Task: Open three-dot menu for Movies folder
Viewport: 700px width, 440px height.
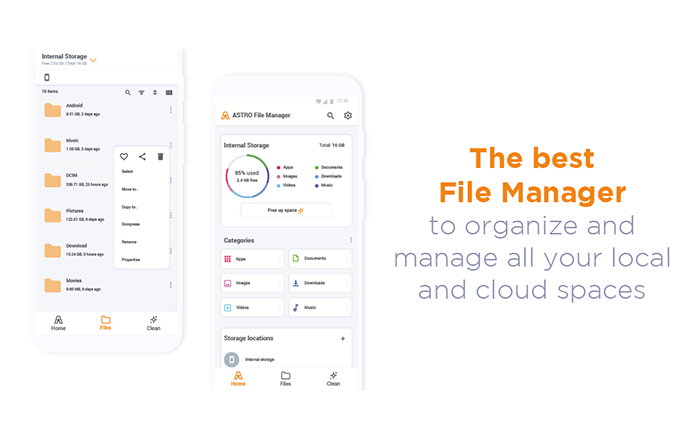Action: coord(171,285)
